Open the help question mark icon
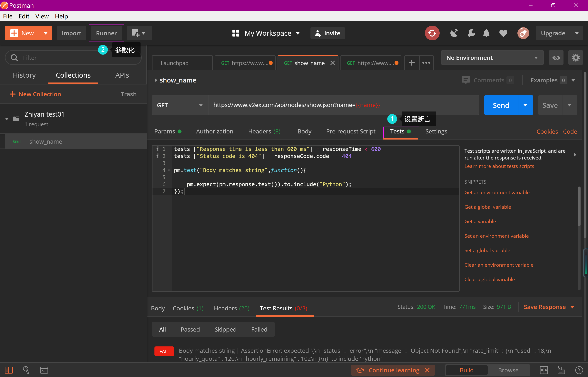588x377 pixels. click(x=579, y=370)
